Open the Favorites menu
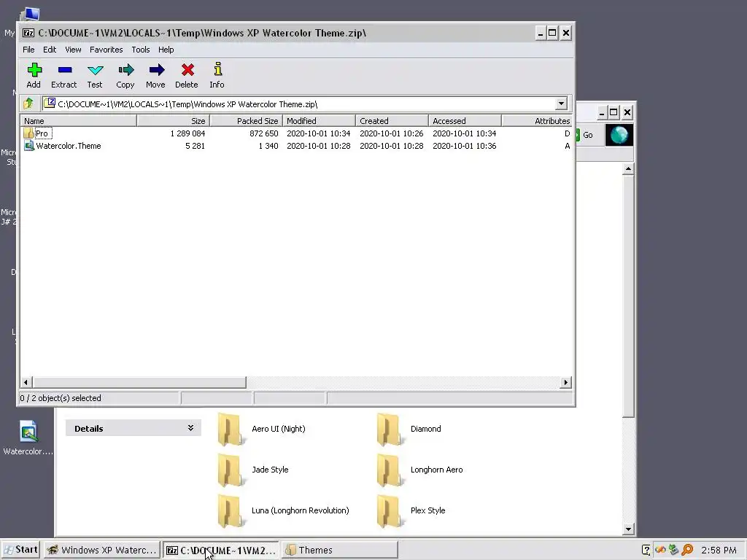This screenshot has height=560, width=747. 107,50
